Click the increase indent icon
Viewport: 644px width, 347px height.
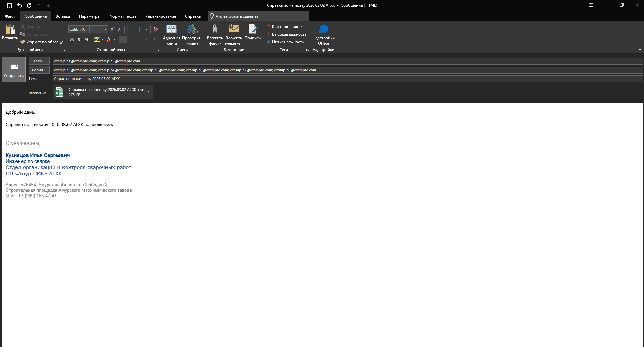(x=156, y=39)
